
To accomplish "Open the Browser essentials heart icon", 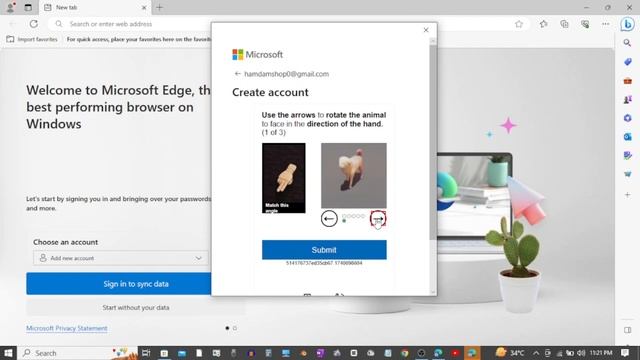I will [585, 24].
